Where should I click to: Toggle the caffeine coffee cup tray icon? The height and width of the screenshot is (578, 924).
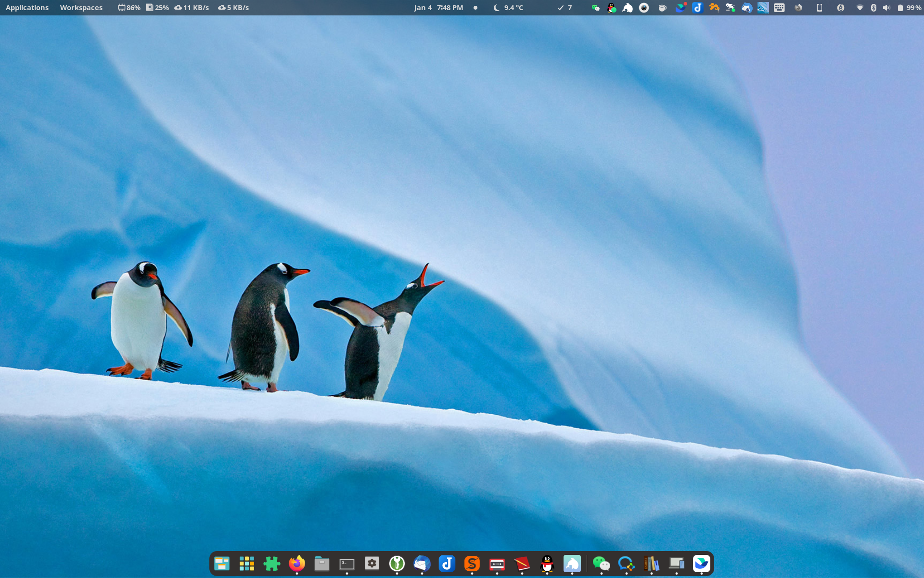point(663,8)
